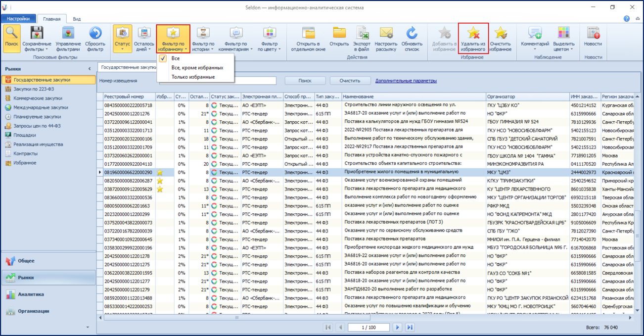644x336 pixels.
Task: Toggle favorite star on row 0820500000822006287
Action: coord(160,181)
